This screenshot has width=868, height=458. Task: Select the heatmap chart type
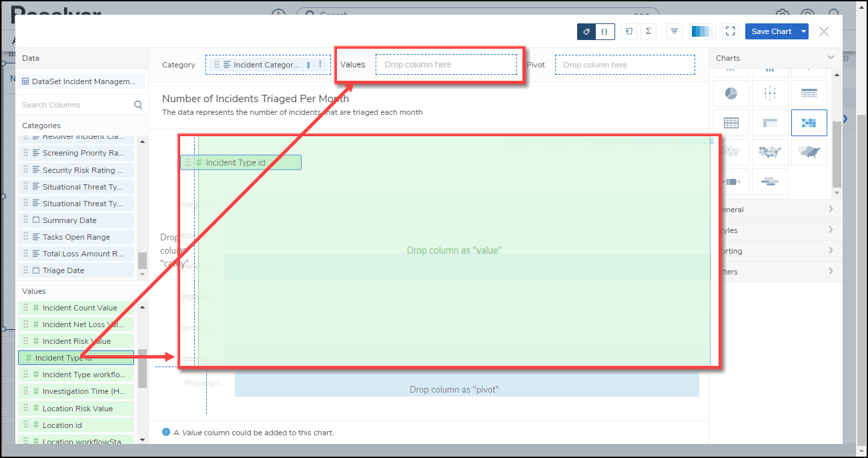(x=809, y=123)
